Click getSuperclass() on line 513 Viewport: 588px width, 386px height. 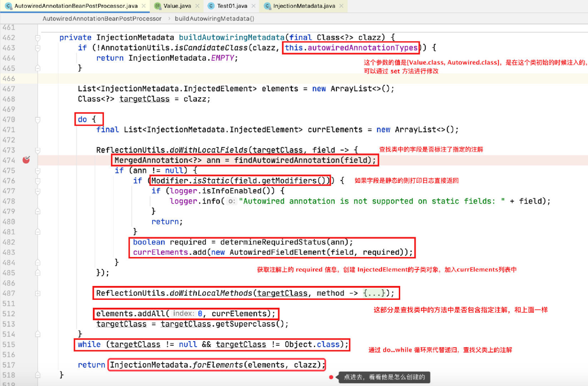click(250, 324)
